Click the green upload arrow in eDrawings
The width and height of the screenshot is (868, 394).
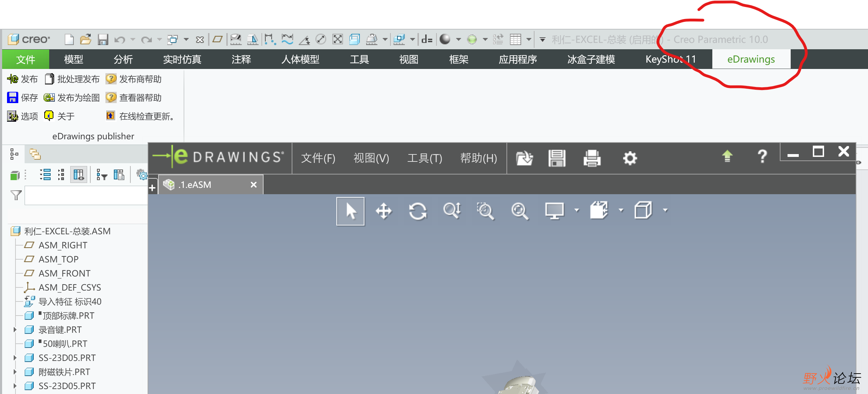point(727,156)
